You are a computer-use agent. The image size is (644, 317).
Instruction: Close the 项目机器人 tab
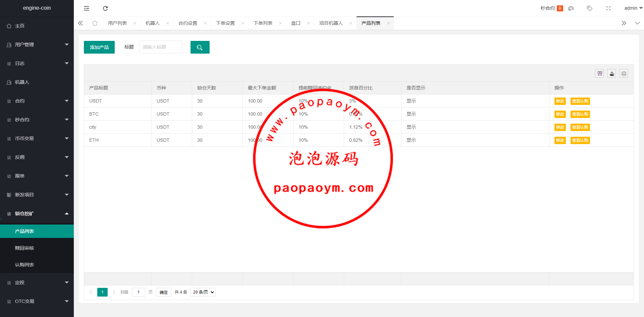point(351,23)
